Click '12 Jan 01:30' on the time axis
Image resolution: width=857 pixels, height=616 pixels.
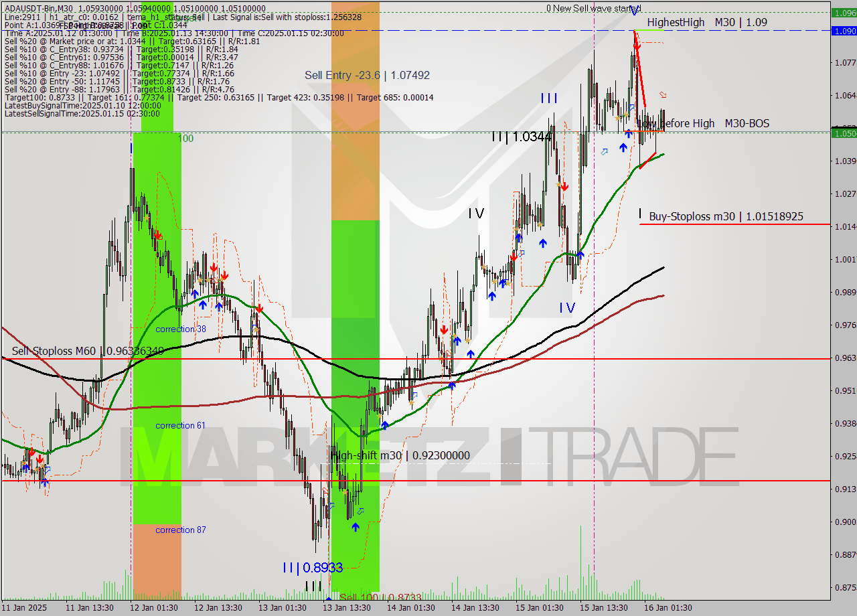[x=153, y=607]
